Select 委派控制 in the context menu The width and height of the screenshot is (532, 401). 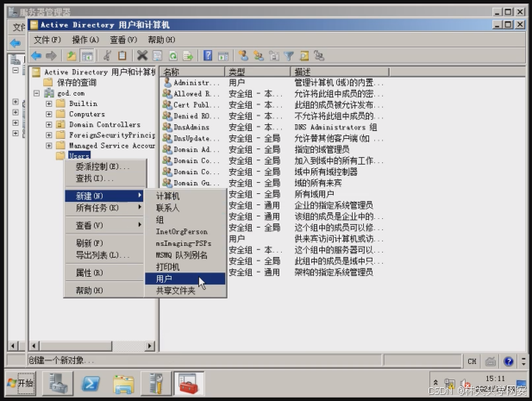104,166
